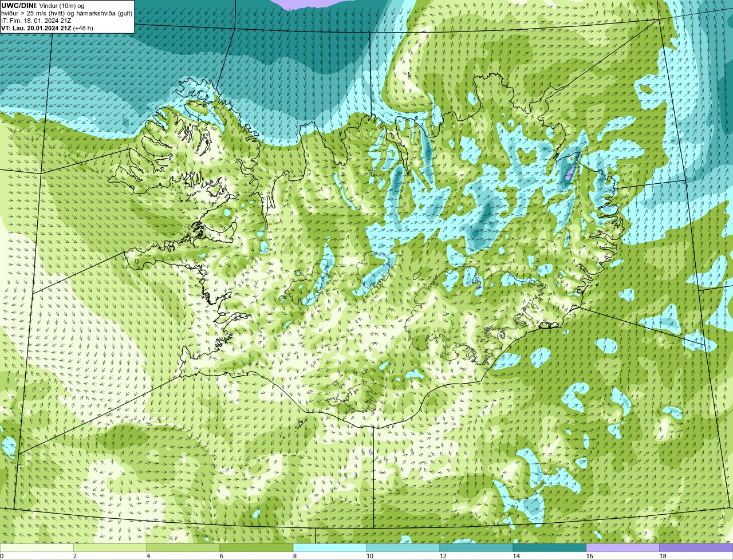Click the 8–10 m/s light cyan legend swatch
Image resolution: width=733 pixels, height=560 pixels.
point(330,548)
